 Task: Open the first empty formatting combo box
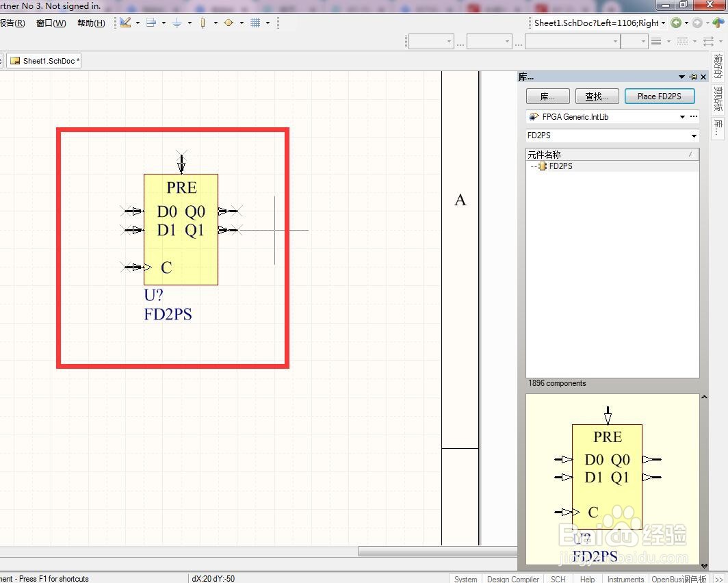tap(431, 41)
